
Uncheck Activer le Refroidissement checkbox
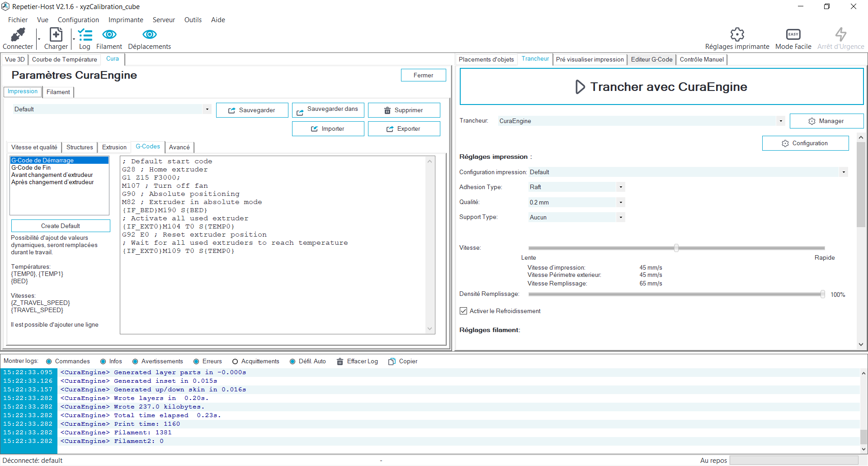click(463, 311)
